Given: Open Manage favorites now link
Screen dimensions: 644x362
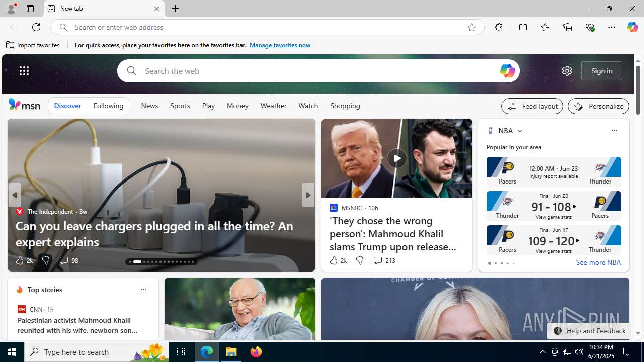Looking at the screenshot, I should 280,45.
